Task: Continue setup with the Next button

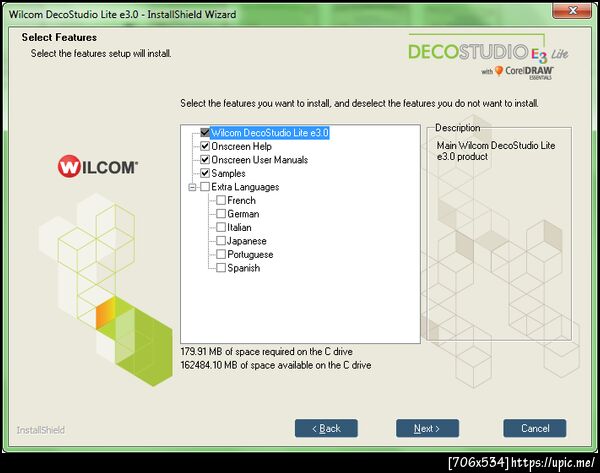Action: pos(427,428)
